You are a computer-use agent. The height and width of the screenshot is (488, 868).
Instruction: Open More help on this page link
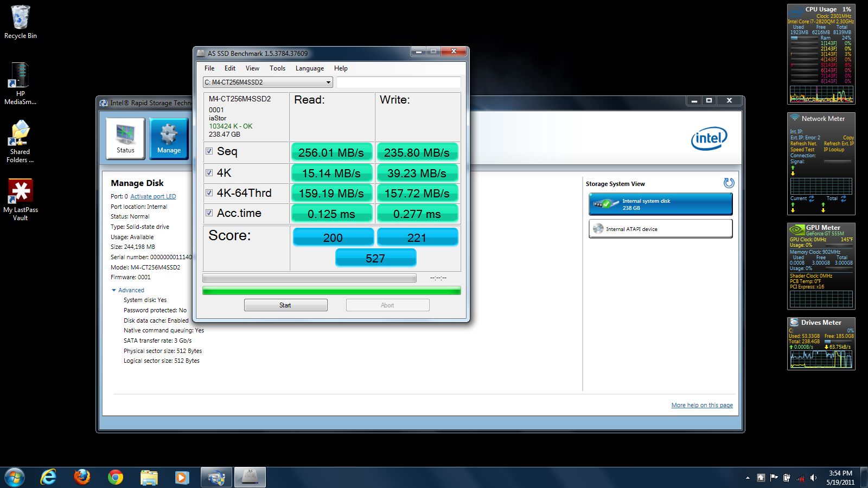click(702, 405)
